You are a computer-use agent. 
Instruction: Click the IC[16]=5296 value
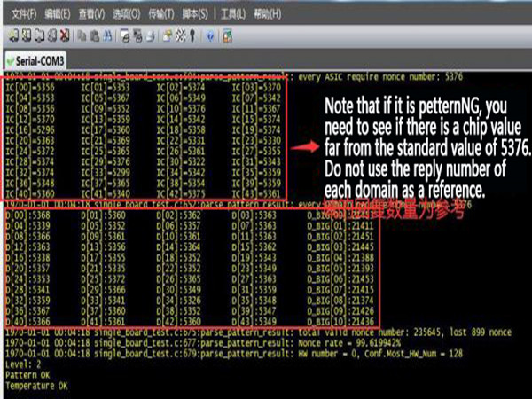(30, 130)
